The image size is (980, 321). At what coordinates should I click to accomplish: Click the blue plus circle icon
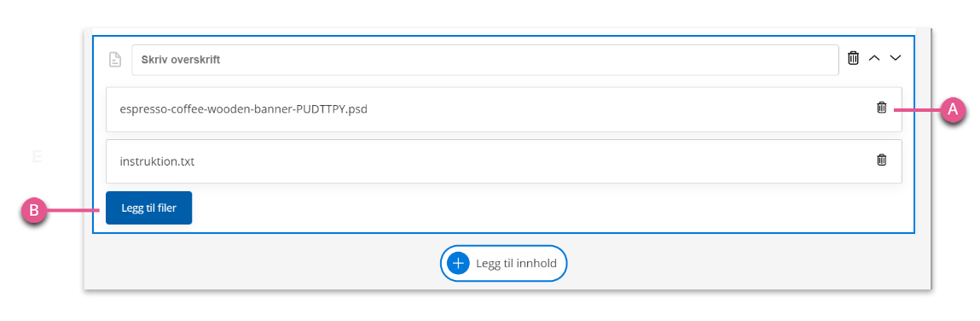click(x=458, y=264)
